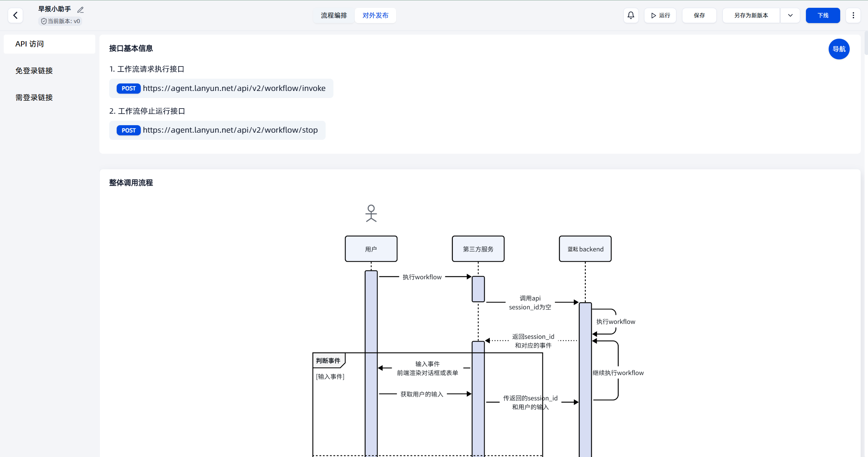Click the 导航 floating round button
The height and width of the screenshot is (457, 868).
(838, 49)
